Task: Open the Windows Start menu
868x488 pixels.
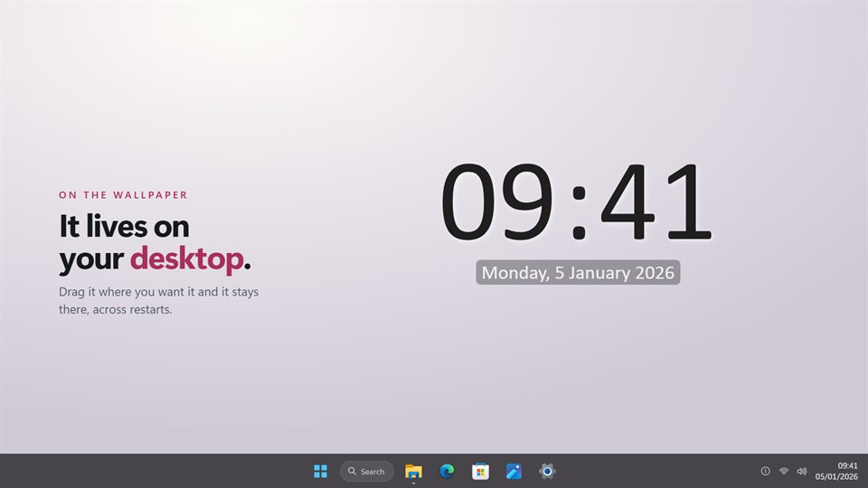Action: (x=320, y=472)
